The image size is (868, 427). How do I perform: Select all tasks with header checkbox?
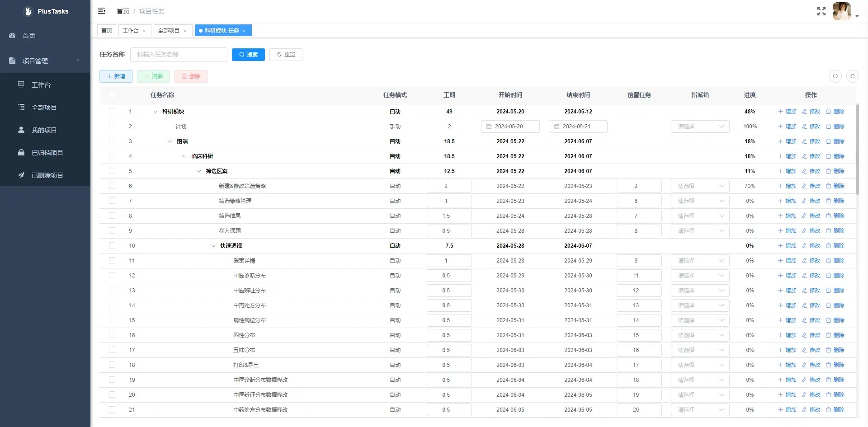click(x=112, y=95)
